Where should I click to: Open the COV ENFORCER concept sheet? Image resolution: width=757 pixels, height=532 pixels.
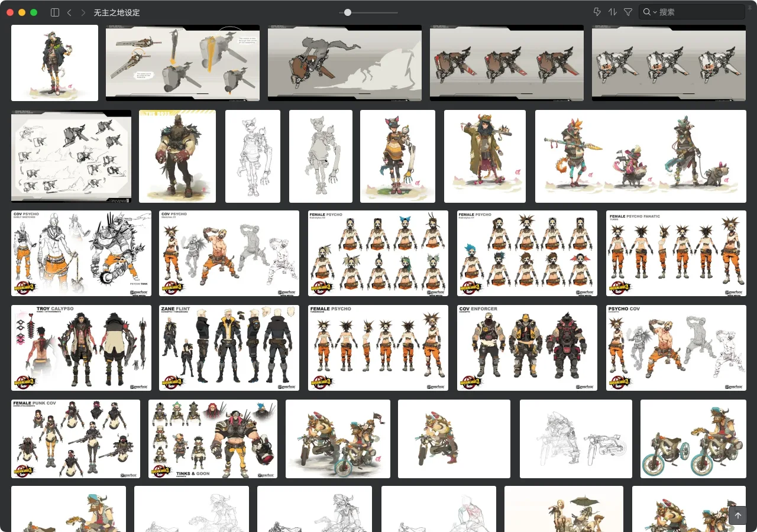(527, 348)
